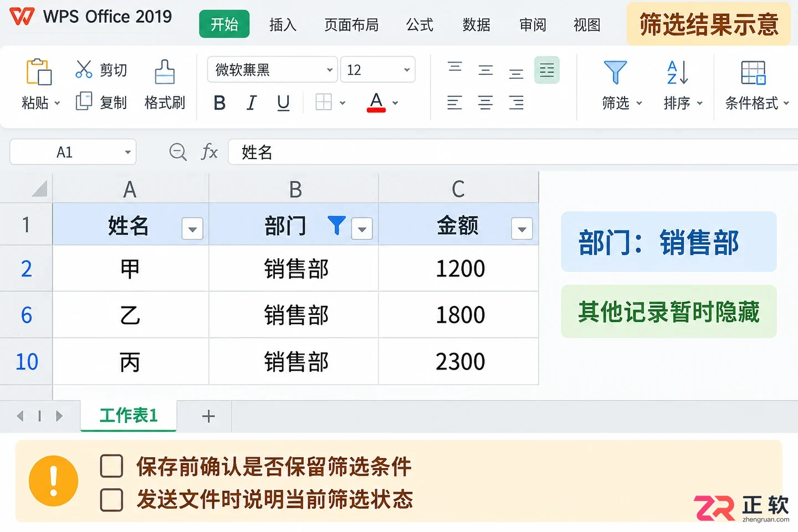Click the Filter funnel icon

615,72
